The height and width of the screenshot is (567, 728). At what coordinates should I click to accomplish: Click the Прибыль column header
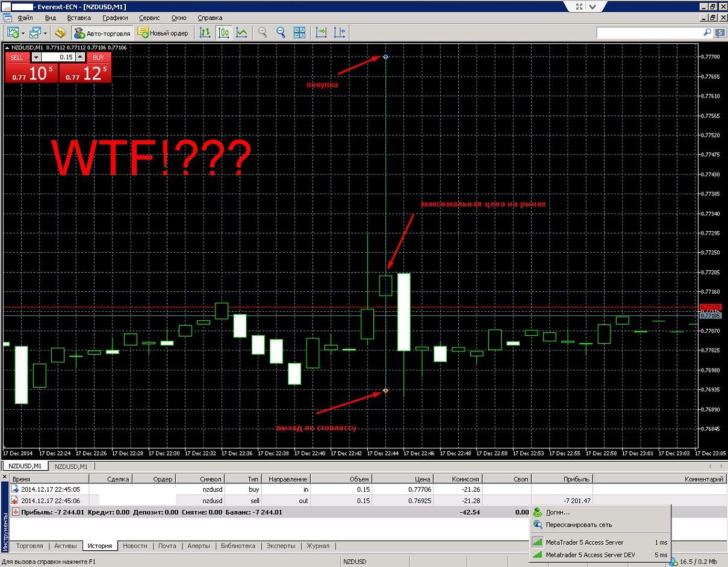coord(562,479)
